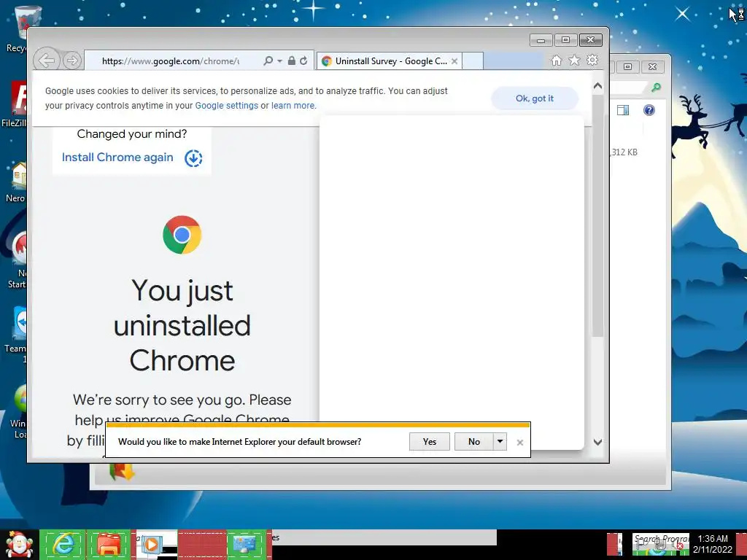
Task: Click the taskbar clock 1:36 AM
Action: pos(713,539)
